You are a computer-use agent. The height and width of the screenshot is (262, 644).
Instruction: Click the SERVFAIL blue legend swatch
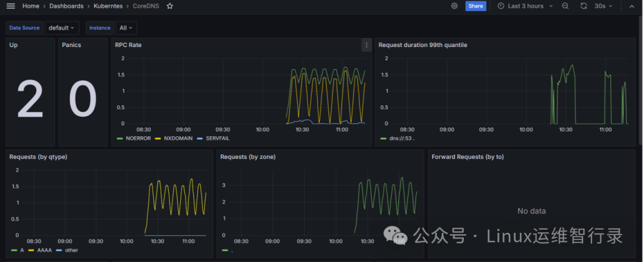(x=200, y=139)
